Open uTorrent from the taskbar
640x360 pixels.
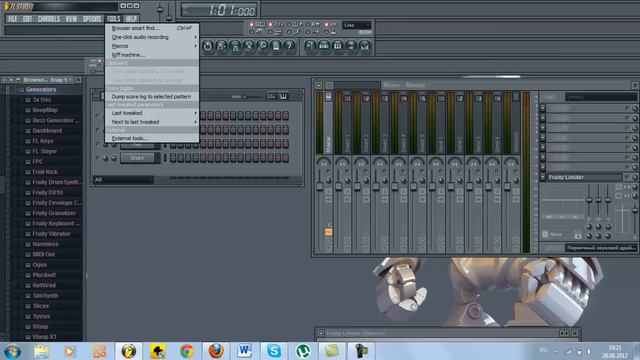pyautogui.click(x=303, y=351)
